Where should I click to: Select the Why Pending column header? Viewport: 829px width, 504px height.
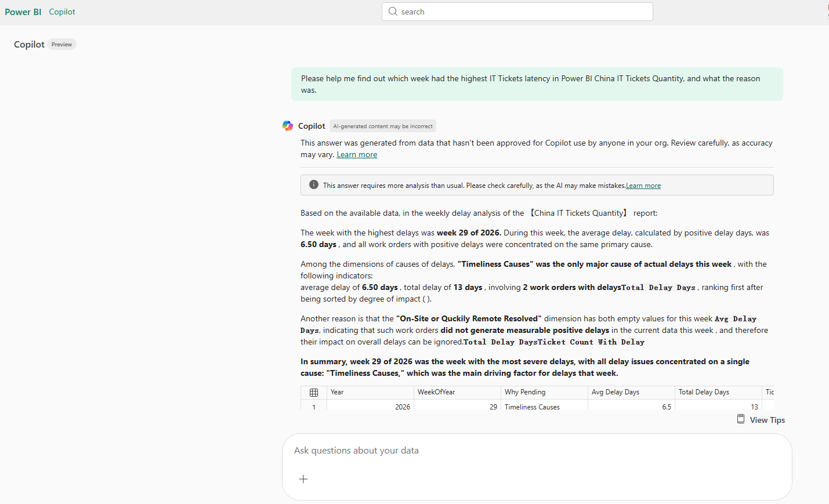(x=544, y=393)
